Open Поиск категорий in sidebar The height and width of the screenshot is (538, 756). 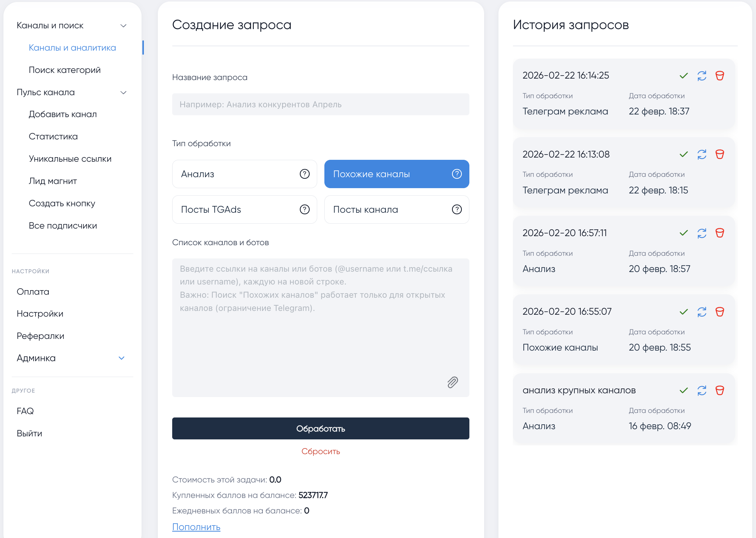(x=65, y=70)
